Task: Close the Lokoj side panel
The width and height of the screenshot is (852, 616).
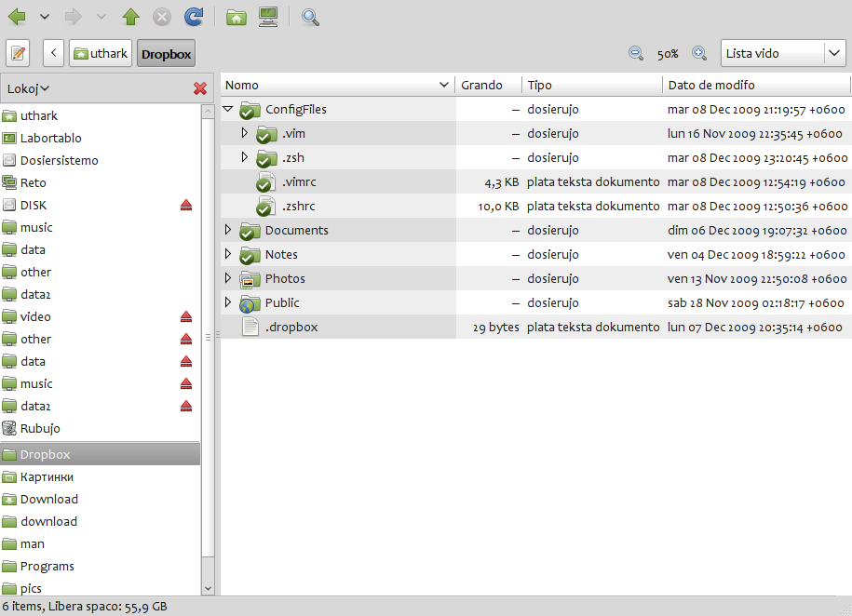Action: (199, 88)
